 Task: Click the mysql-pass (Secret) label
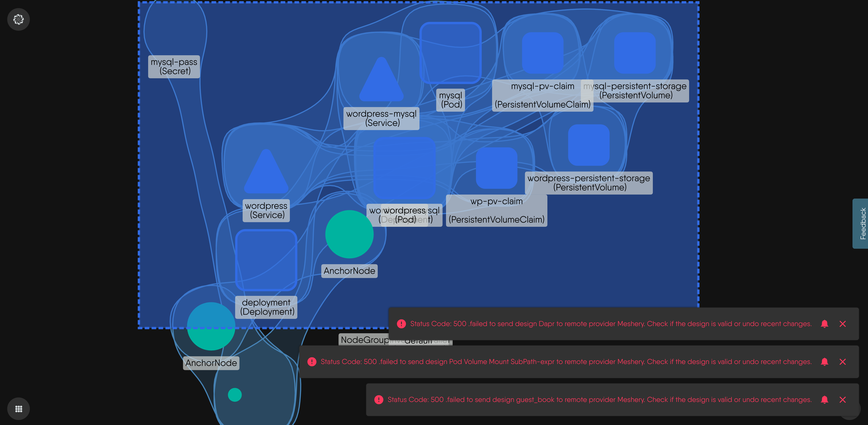(174, 67)
